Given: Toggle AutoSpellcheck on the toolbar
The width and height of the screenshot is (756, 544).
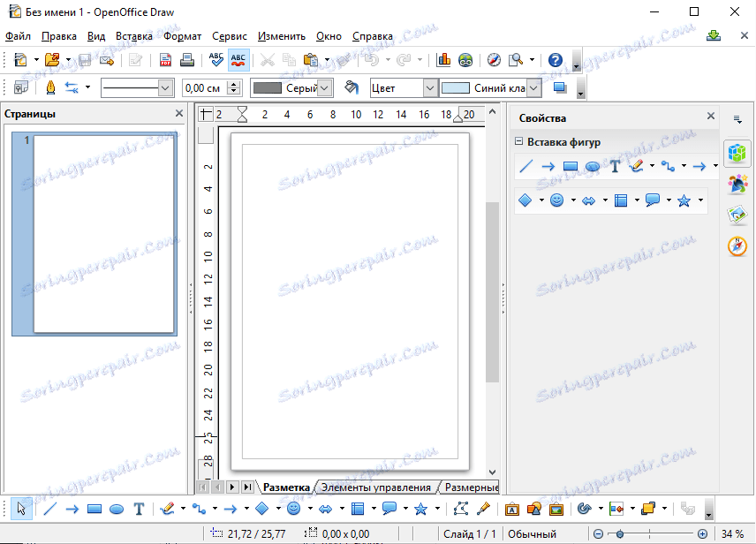Looking at the screenshot, I should pyautogui.click(x=238, y=60).
